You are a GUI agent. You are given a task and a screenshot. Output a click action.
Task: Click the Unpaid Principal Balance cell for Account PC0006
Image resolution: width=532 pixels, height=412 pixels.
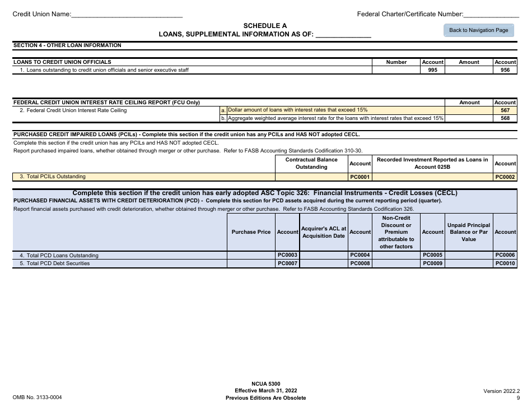[469, 254]
